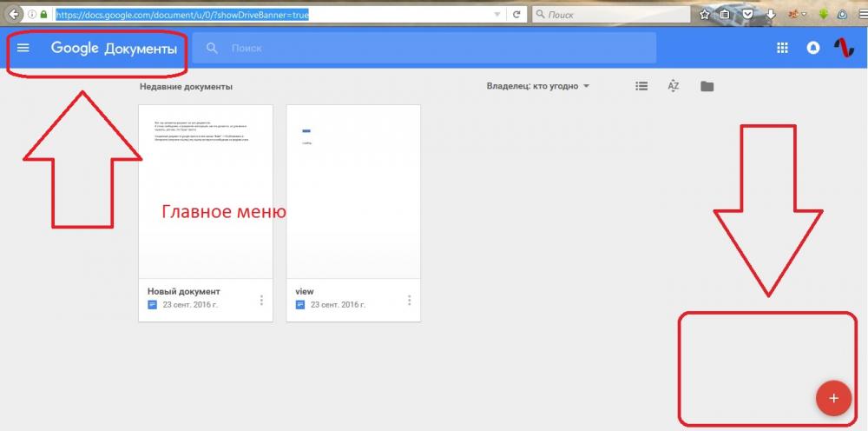Open the Google apps grid launcher
Screen dimensions: 868x431
[782, 49]
